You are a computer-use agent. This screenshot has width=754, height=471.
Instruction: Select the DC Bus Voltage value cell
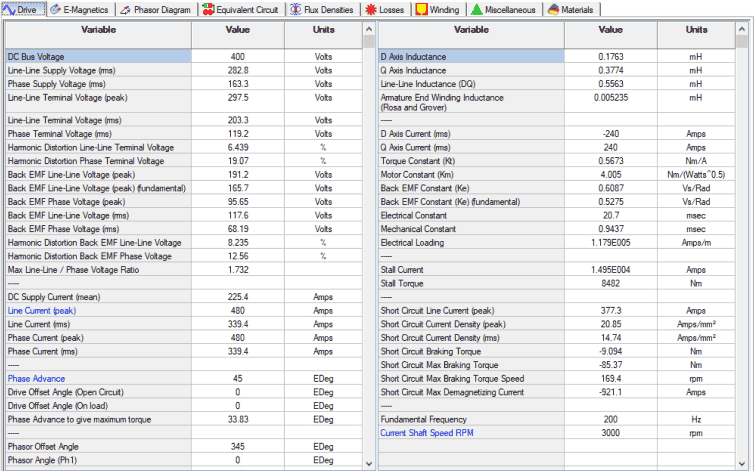[x=238, y=56]
